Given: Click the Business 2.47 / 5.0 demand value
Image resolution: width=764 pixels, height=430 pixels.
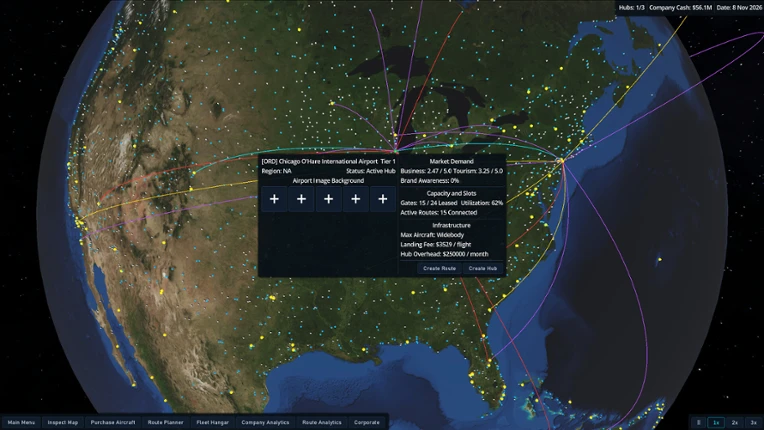Looking at the screenshot, I should 425,171.
